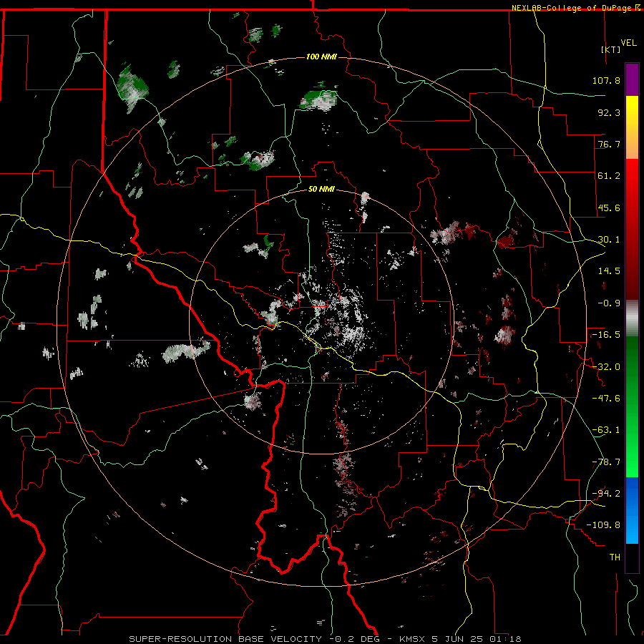The width and height of the screenshot is (644, 644).
Task: Click the -0.9 velocity scale value
Action: [609, 303]
